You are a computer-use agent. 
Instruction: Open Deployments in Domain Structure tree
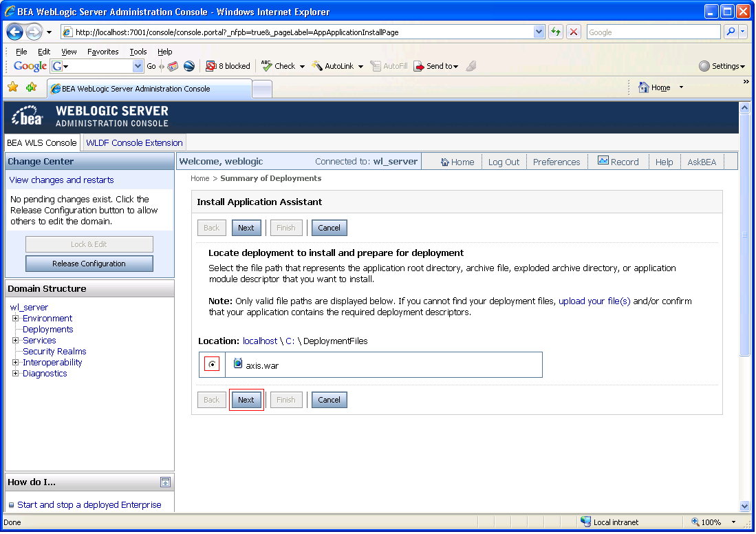click(x=47, y=330)
